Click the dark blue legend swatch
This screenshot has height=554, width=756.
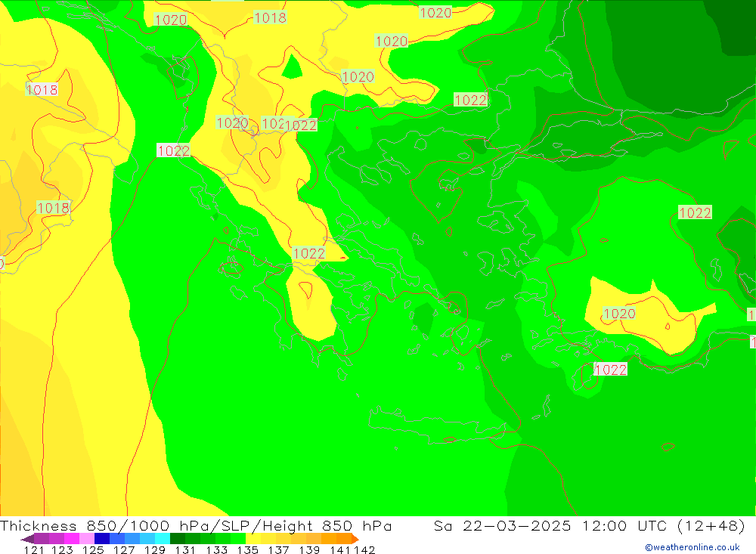(x=102, y=539)
